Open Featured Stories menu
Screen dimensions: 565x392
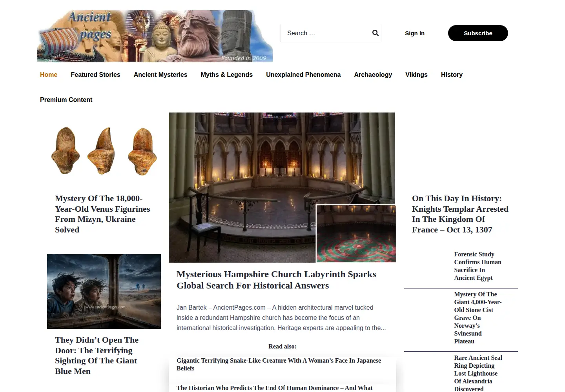coord(95,74)
